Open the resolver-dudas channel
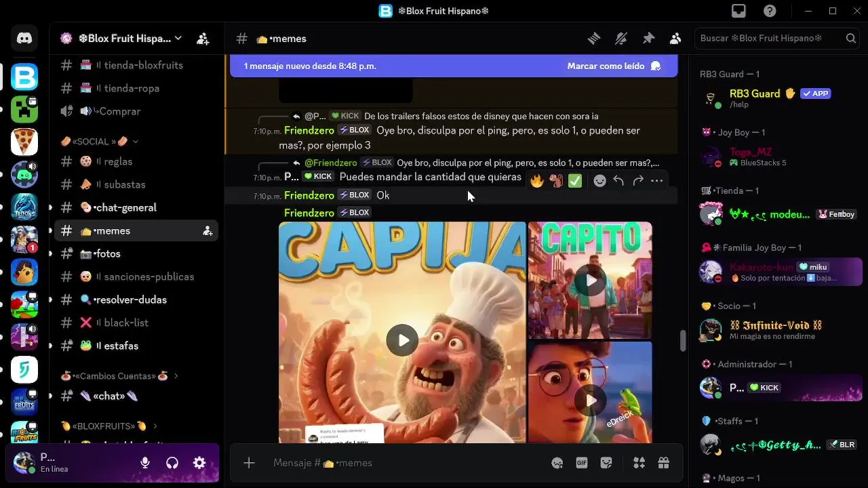Viewport: 868px width, 488px height. pos(136,300)
